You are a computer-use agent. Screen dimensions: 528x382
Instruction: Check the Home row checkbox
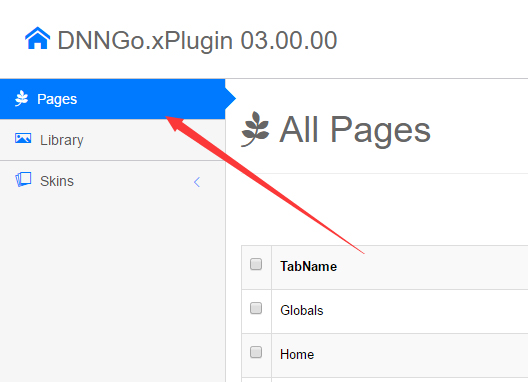click(256, 352)
